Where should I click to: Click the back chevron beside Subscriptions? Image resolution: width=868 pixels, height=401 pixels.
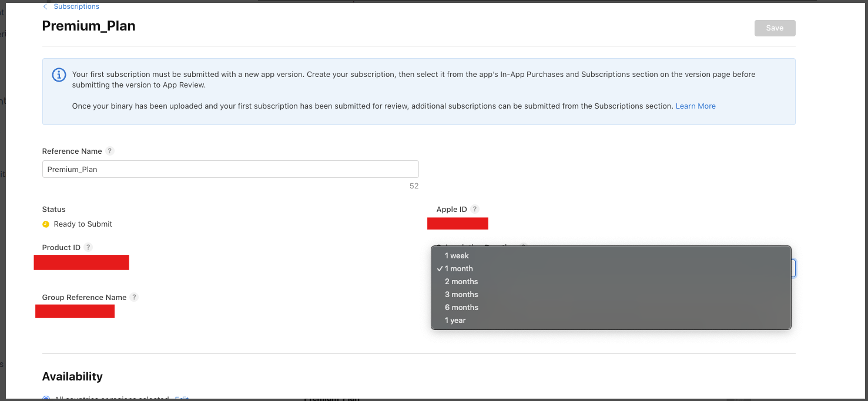45,6
